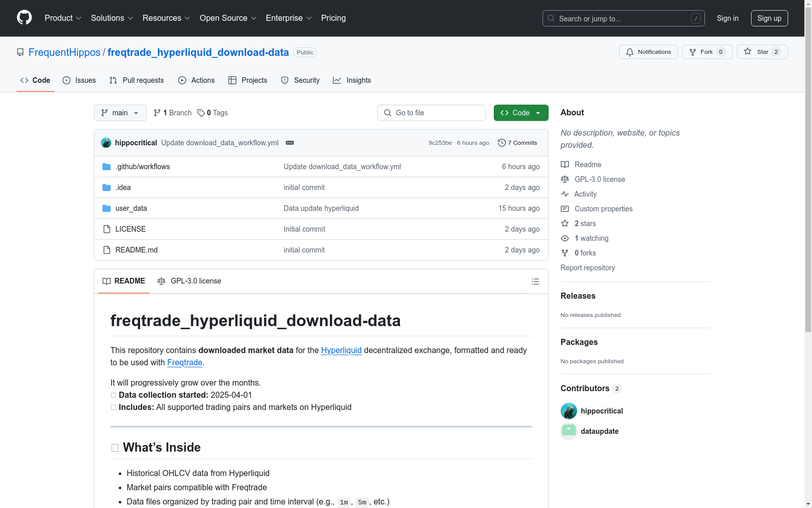Viewport: 812px width, 508px height.
Task: Open the LICENSE file
Action: point(130,229)
